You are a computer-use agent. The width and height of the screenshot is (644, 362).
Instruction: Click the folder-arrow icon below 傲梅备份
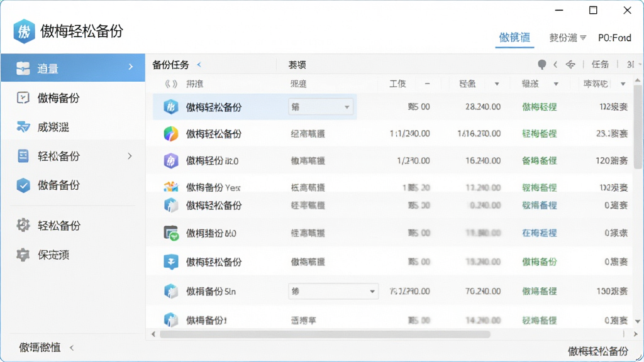tap(23, 127)
